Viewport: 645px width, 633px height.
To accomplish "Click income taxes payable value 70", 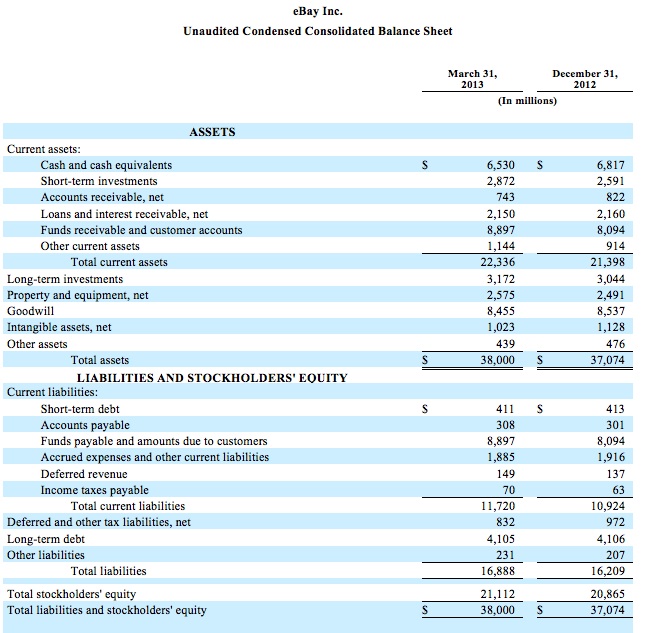I will click(508, 490).
